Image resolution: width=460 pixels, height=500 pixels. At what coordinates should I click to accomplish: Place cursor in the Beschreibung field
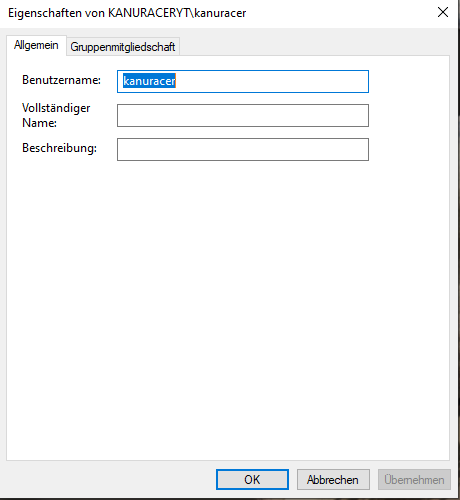click(243, 149)
